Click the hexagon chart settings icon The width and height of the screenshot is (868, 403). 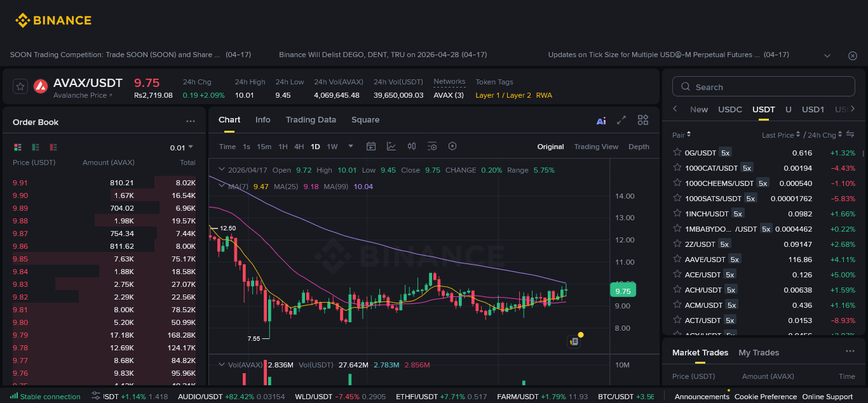coord(452,146)
